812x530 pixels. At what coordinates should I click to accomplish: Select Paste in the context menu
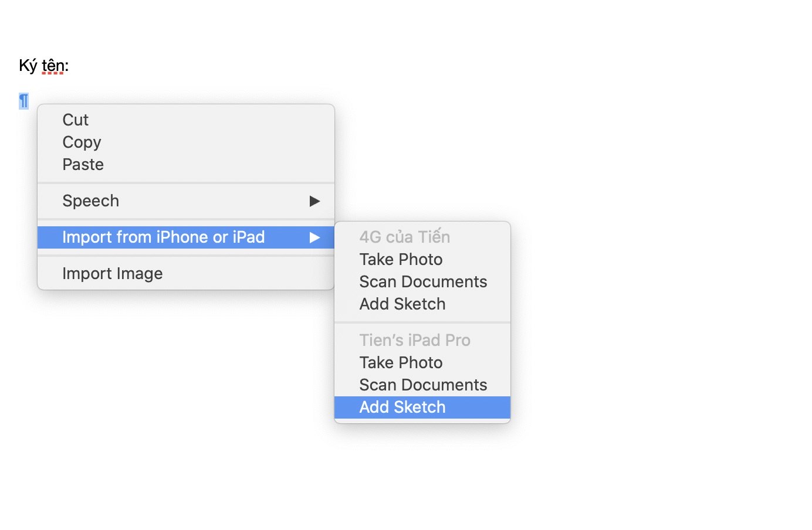click(185, 164)
